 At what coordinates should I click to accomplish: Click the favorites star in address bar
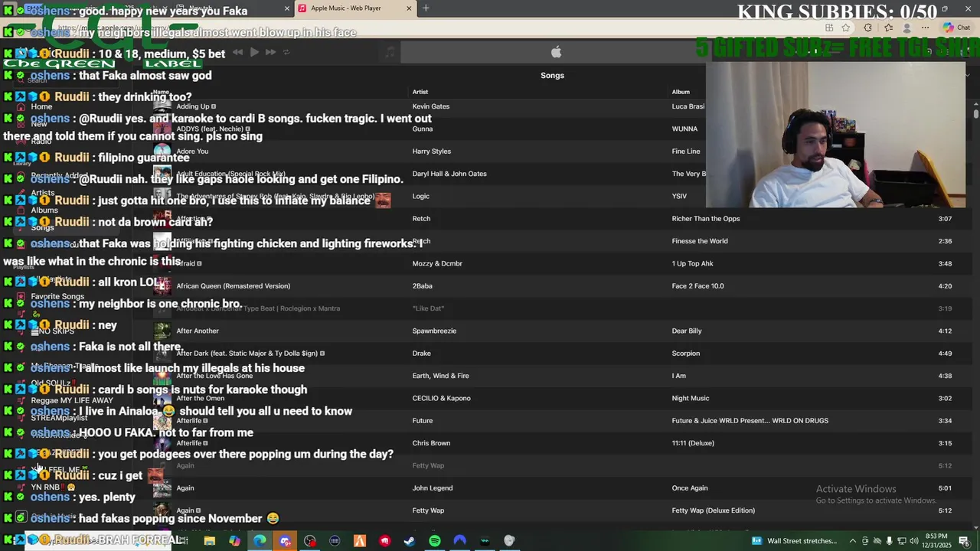point(846,28)
